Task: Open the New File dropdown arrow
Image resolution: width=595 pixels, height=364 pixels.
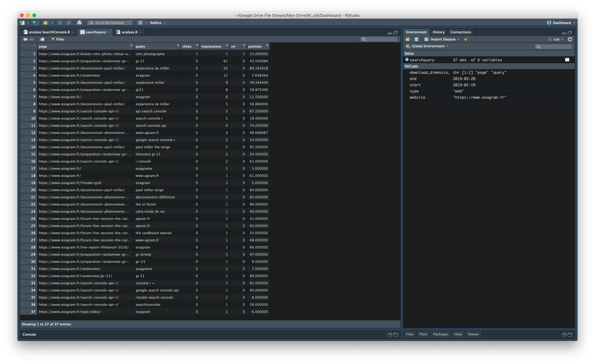Action: coord(28,23)
